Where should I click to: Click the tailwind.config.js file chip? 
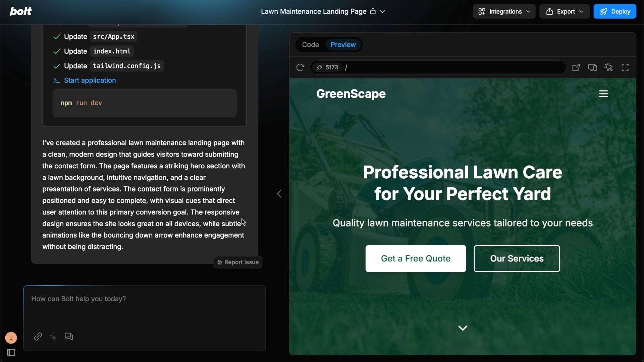pos(127,66)
